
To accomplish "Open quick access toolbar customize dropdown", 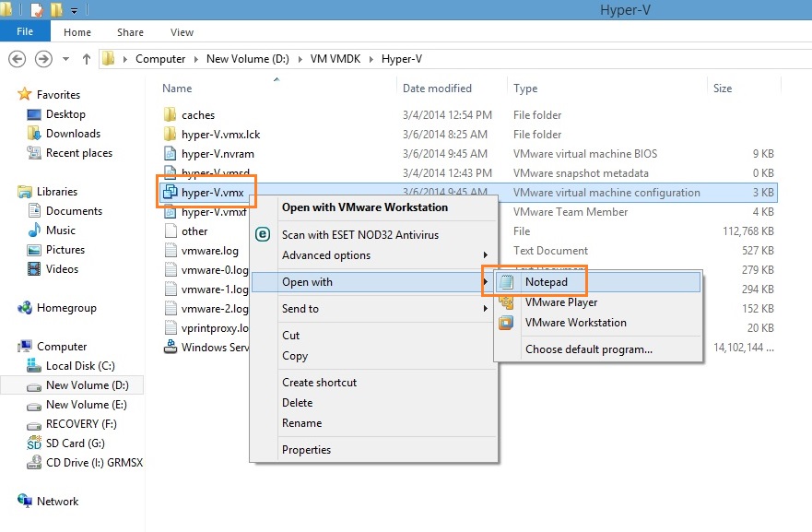I will pos(74,10).
